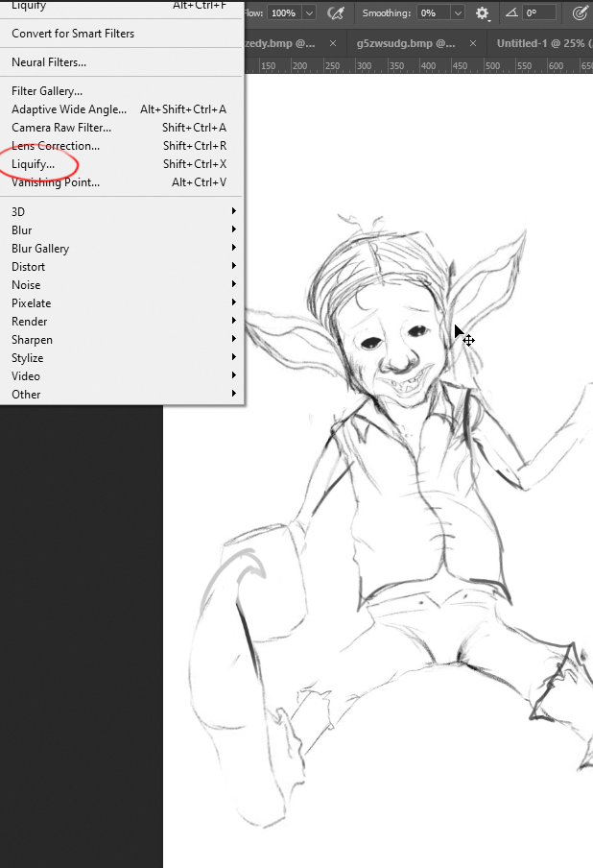Image resolution: width=593 pixels, height=868 pixels.
Task: Switch to the Untitled-1 document tab
Action: pyautogui.click(x=542, y=44)
